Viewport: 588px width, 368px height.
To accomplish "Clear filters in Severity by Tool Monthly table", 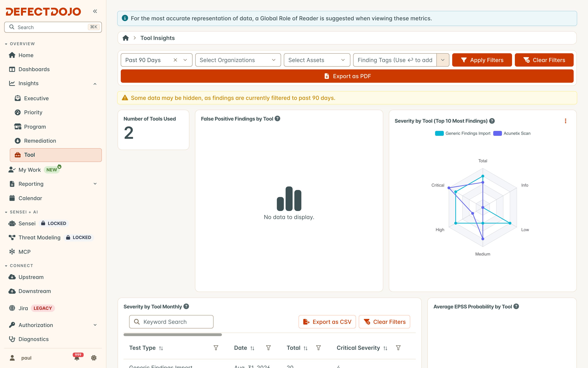I will (x=384, y=322).
